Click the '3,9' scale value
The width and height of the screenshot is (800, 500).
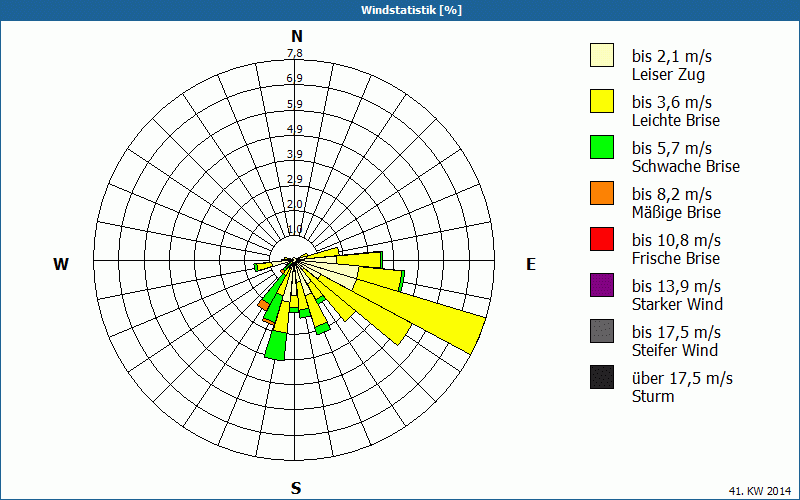(294, 154)
